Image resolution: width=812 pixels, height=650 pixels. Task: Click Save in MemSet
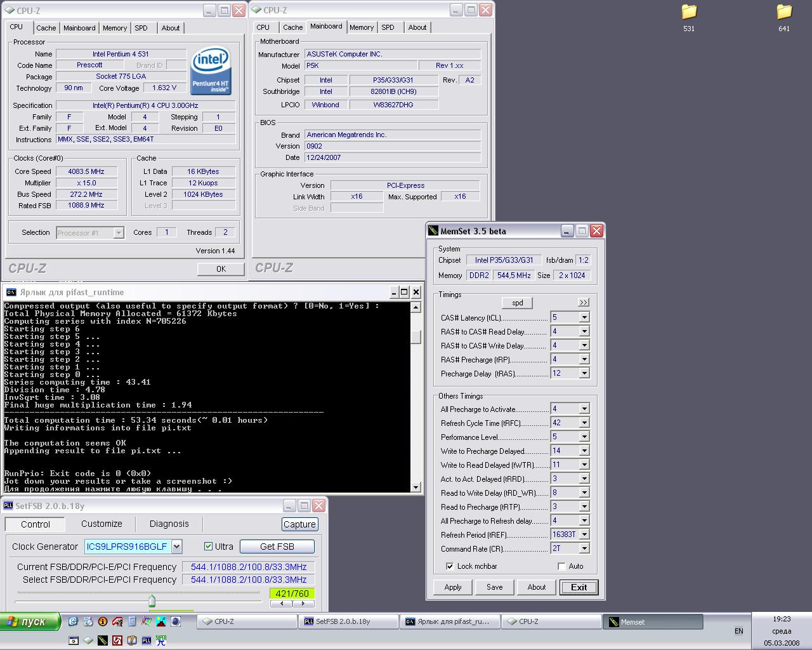point(495,587)
